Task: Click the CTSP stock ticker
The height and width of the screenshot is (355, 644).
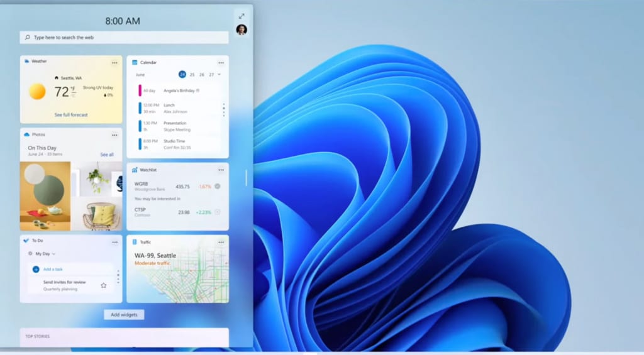Action: click(x=140, y=209)
